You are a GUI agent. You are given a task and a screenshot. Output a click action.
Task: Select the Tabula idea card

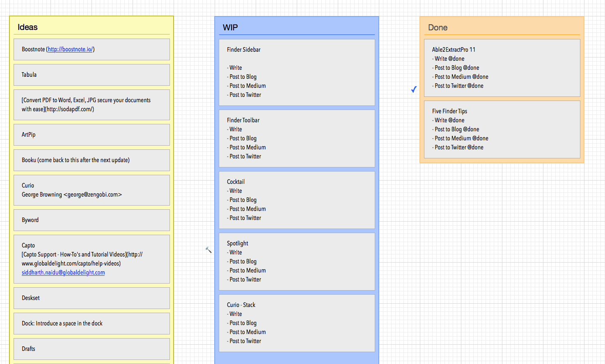click(92, 75)
